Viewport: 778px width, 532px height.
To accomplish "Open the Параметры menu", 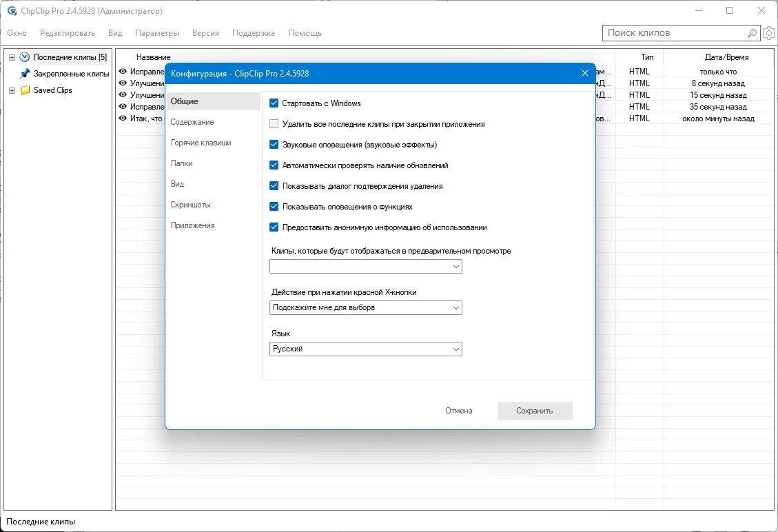I will click(x=157, y=33).
